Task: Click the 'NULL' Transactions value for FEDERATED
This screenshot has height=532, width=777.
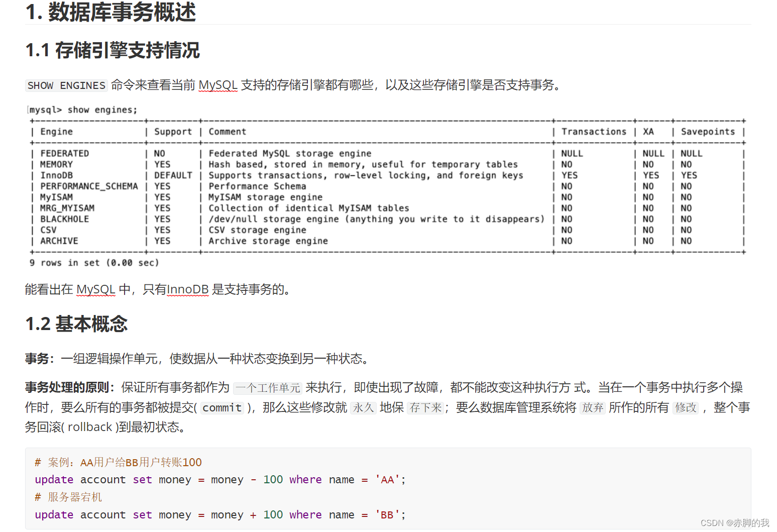Action: point(572,153)
